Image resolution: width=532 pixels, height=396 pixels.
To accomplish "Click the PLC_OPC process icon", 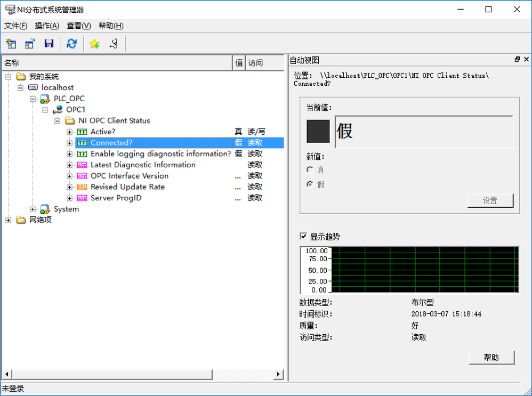I will (x=45, y=99).
